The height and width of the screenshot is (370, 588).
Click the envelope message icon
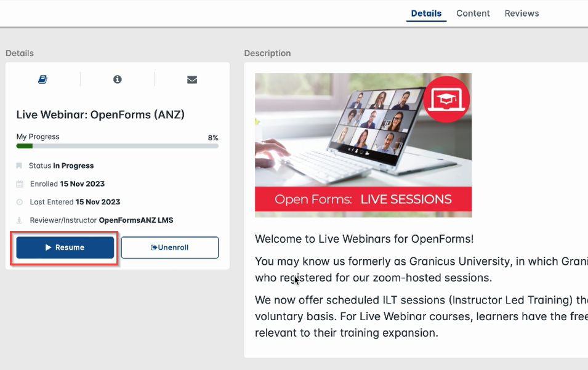[191, 79]
